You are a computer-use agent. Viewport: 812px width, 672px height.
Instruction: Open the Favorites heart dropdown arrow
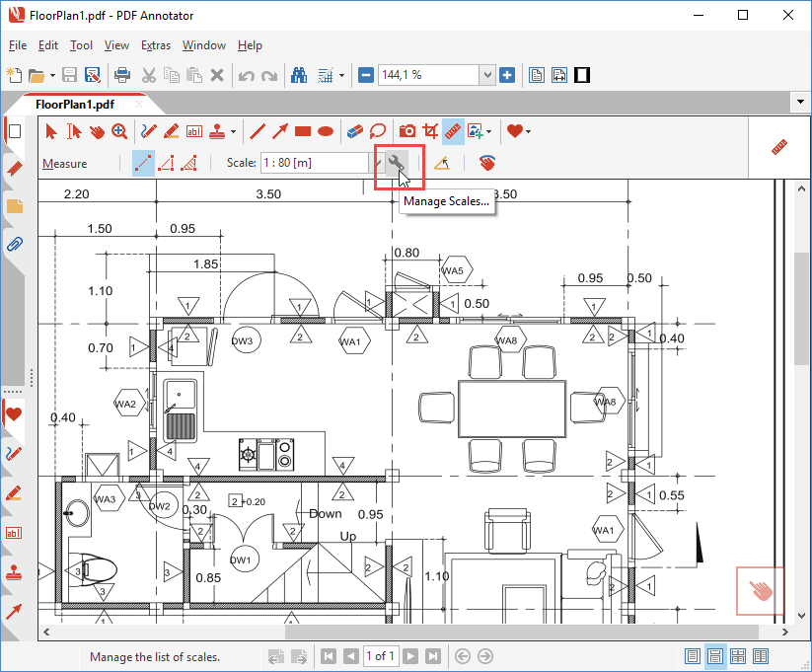point(529,131)
